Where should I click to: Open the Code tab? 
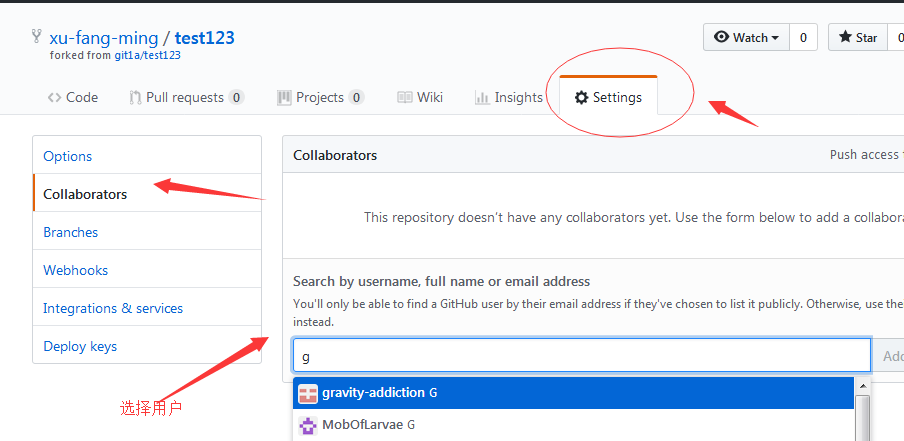tap(72, 97)
